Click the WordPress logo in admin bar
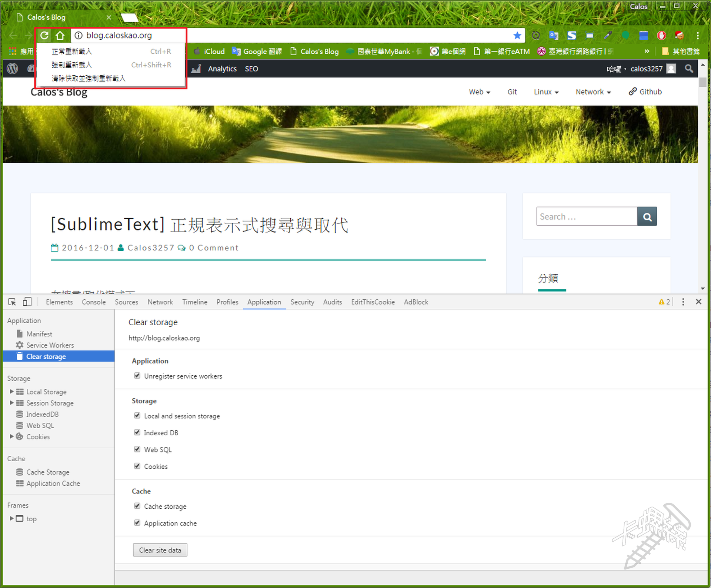The image size is (711, 588). pos(13,69)
